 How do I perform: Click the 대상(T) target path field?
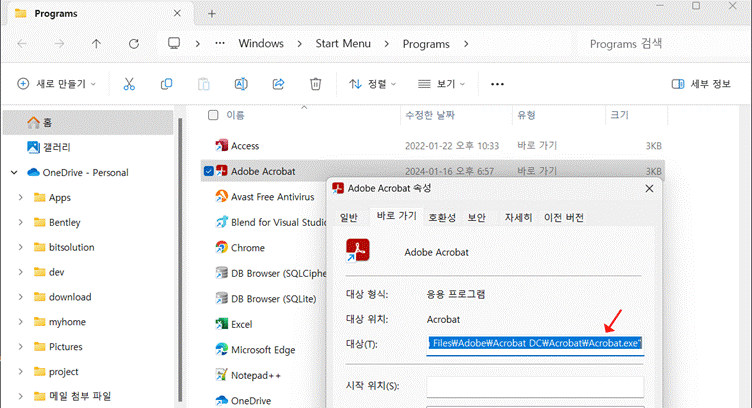(535, 344)
